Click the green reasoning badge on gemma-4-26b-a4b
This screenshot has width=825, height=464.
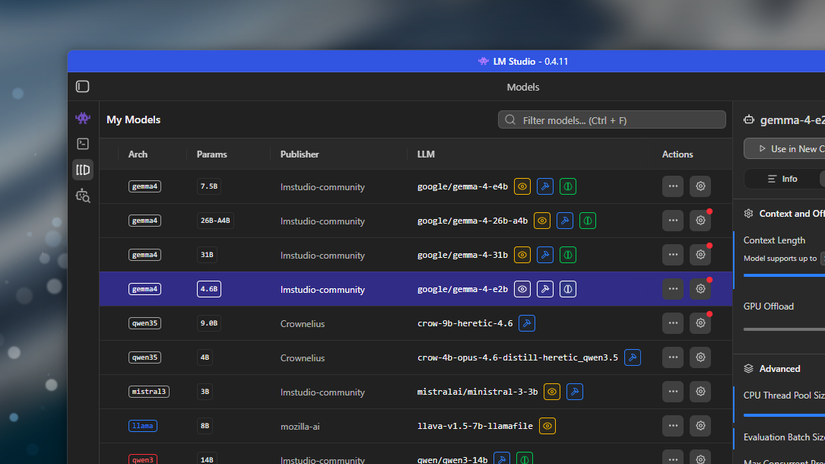588,221
